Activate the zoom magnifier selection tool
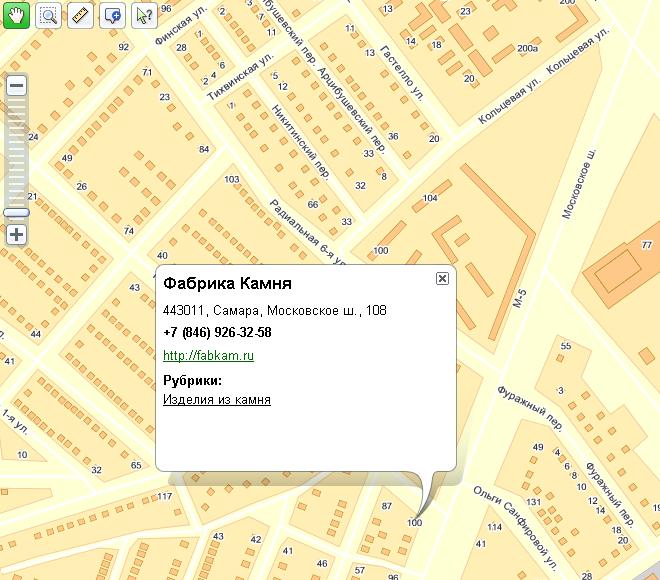Image resolution: width=660 pixels, height=580 pixels. pos(48,16)
